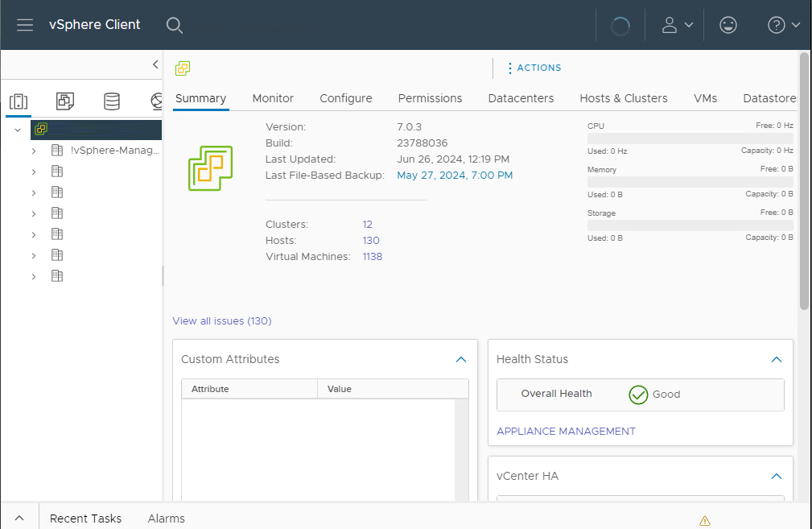The height and width of the screenshot is (529, 812).
Task: Click the loading refresh spinner icon
Action: [620, 26]
